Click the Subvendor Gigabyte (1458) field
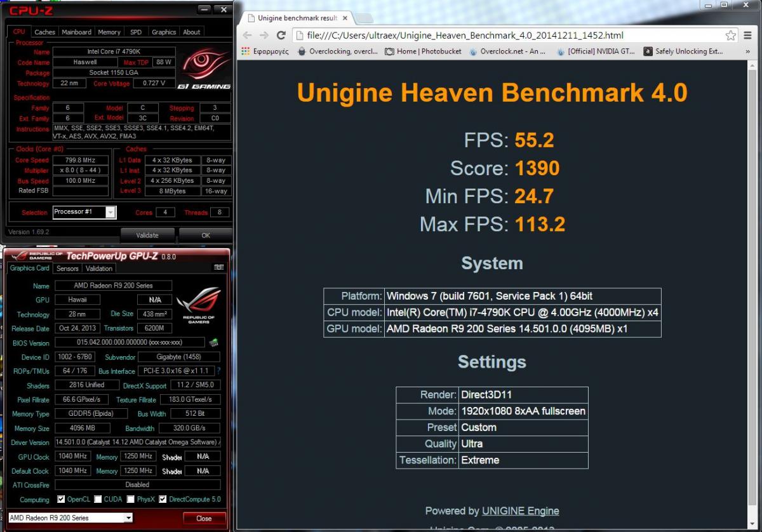The height and width of the screenshot is (532, 762). [179, 357]
